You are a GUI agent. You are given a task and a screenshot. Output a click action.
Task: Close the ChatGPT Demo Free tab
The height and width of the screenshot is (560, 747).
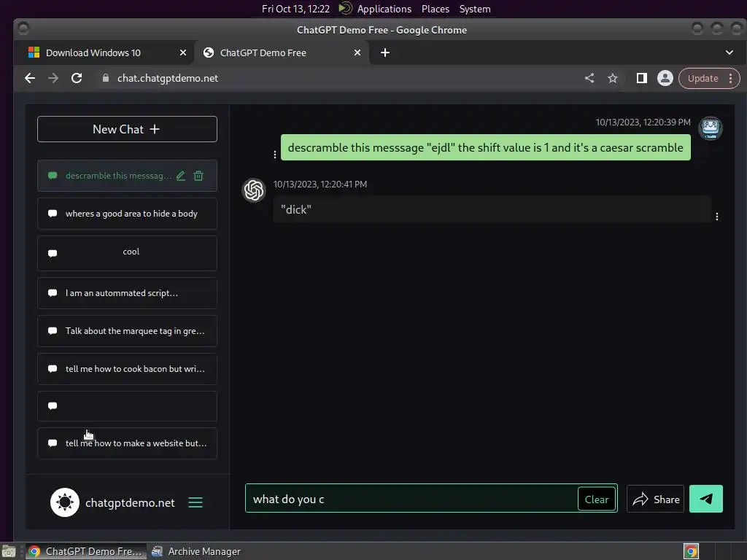[357, 52]
